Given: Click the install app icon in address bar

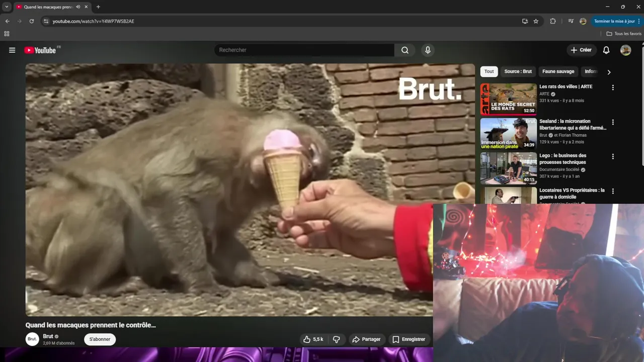Looking at the screenshot, I should click(525, 21).
